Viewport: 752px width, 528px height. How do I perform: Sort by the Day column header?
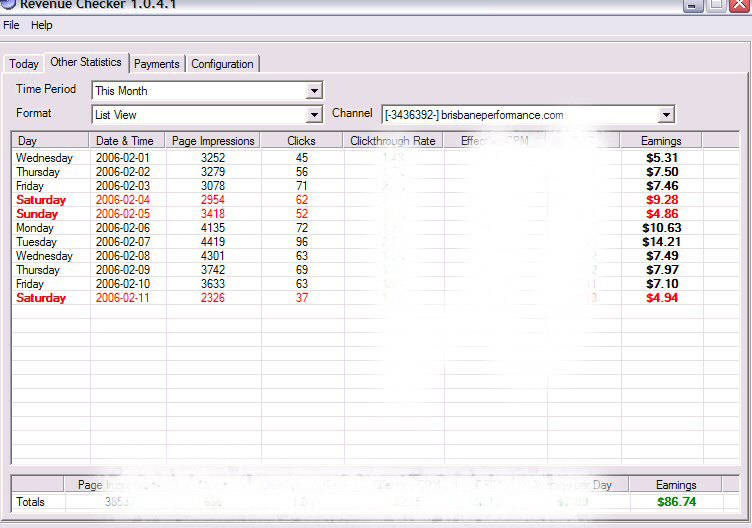[x=50, y=141]
